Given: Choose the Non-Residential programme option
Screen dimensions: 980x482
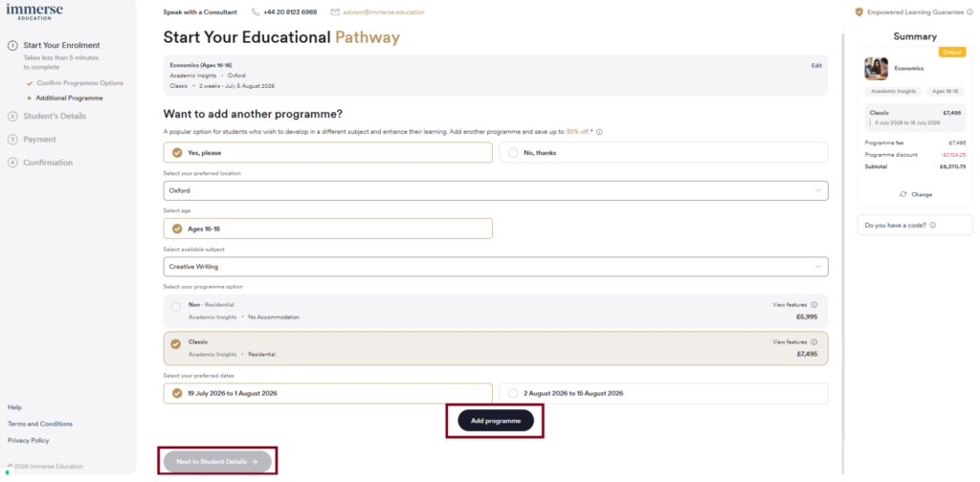Looking at the screenshot, I should pyautogui.click(x=175, y=307).
